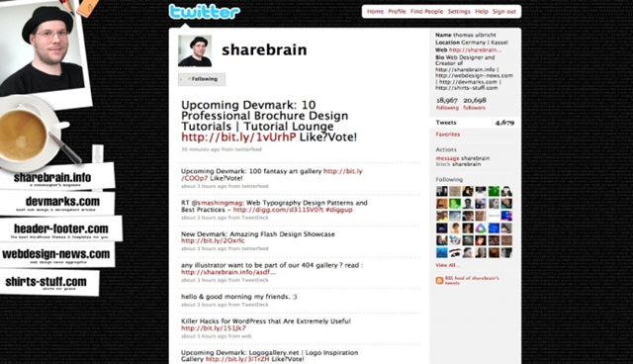Viewport: 633px width, 364px height.
Task: Open the Favorites sidebar link
Action: click(448, 135)
